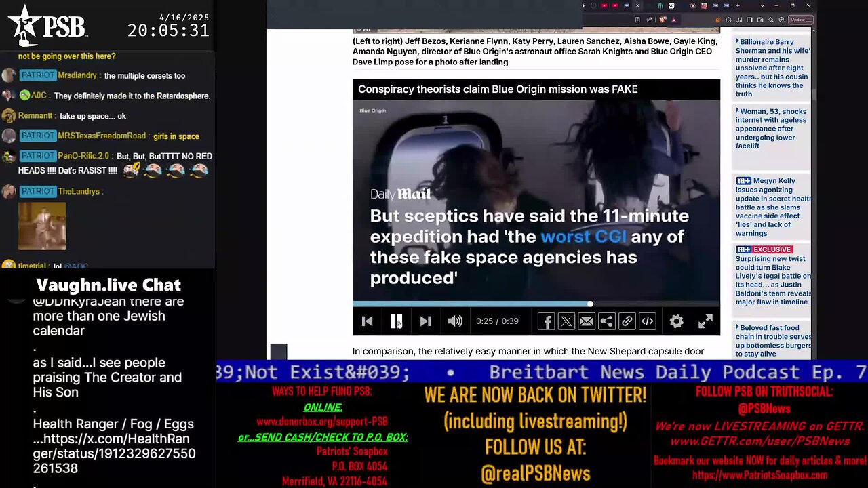Click the @realPSBNews Twitter handle text

click(x=536, y=474)
